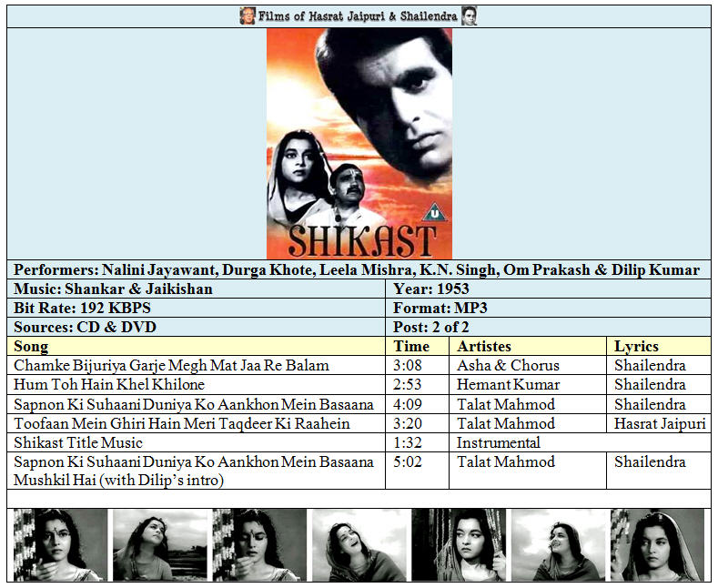Click artiste 'Asha & Chorus'
718x588 pixels.
pyautogui.click(x=509, y=365)
